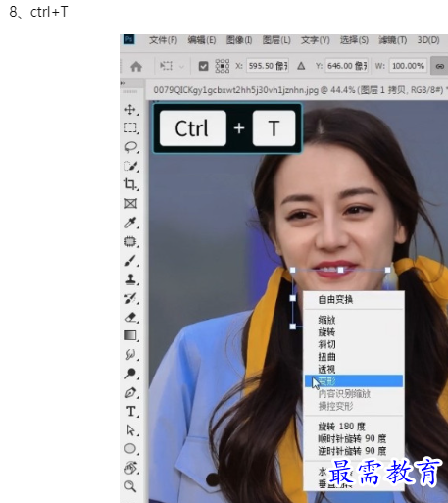The width and height of the screenshot is (448, 503).
Task: Click the top-left transform handle
Action: pyautogui.click(x=293, y=270)
